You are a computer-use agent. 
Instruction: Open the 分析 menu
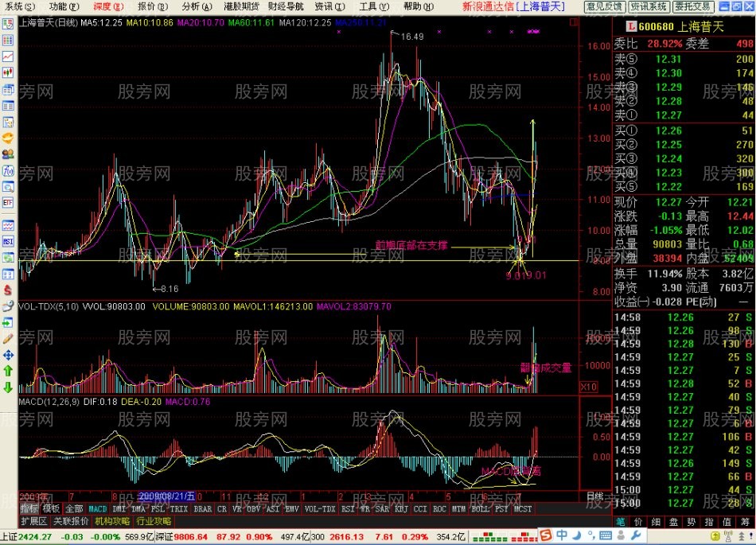tap(197, 6)
